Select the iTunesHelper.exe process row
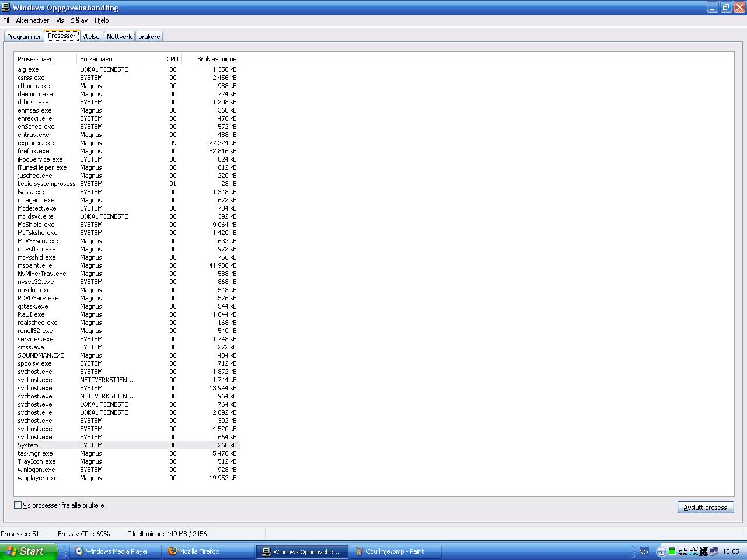747x560 pixels. tap(127, 167)
